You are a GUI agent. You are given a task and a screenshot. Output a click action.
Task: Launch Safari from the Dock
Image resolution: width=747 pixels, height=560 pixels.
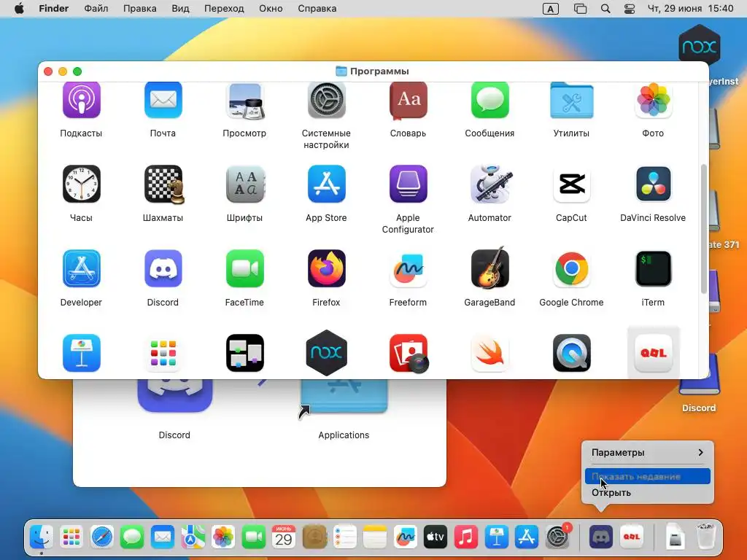click(102, 537)
